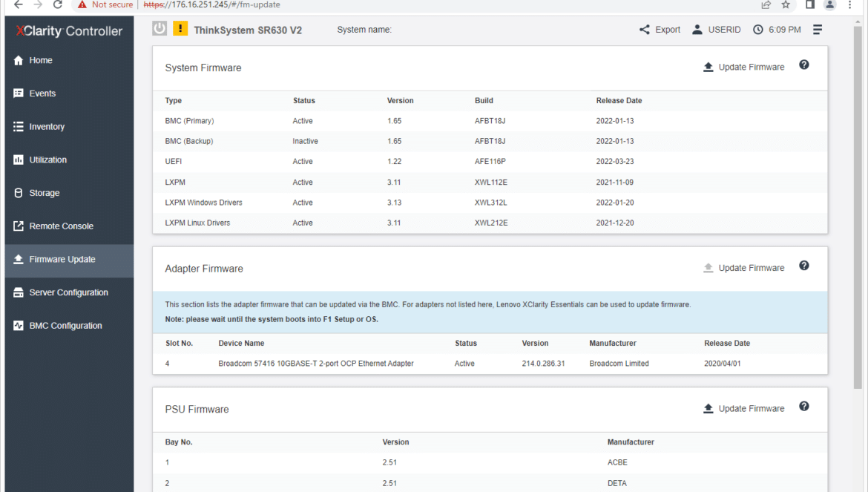Click System Firmware upload arrow icon

point(708,67)
